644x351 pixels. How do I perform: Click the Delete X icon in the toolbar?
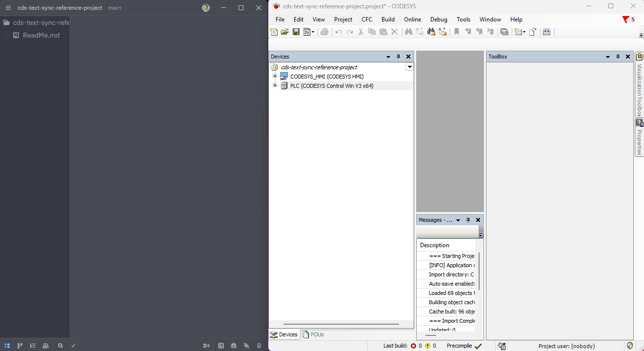(394, 32)
